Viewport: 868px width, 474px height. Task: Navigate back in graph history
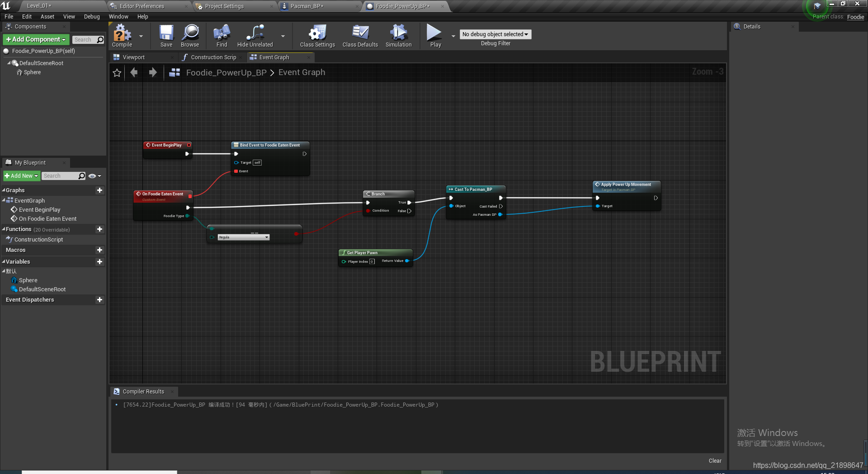[x=134, y=72]
